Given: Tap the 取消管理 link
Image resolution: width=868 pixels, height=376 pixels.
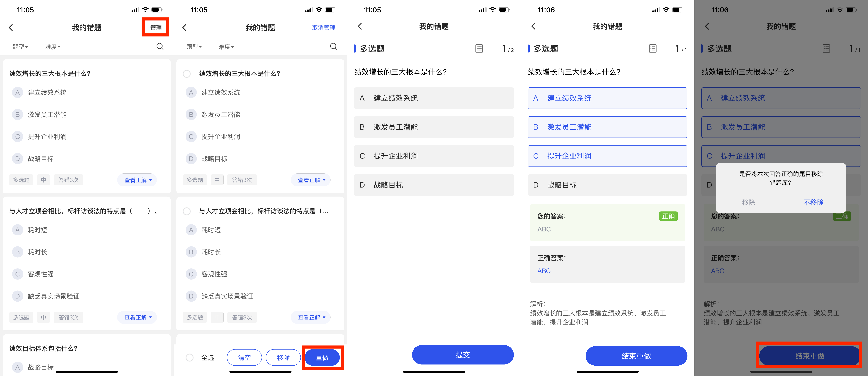Looking at the screenshot, I should pos(324,28).
